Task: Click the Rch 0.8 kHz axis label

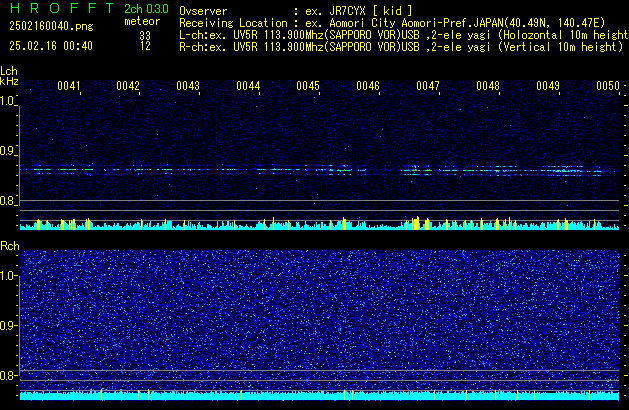Action: (8, 375)
